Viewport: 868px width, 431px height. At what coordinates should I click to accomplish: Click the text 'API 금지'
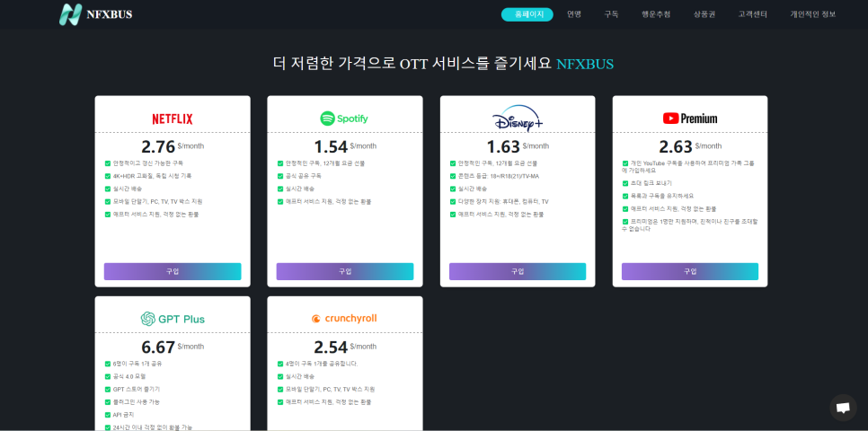(123, 415)
